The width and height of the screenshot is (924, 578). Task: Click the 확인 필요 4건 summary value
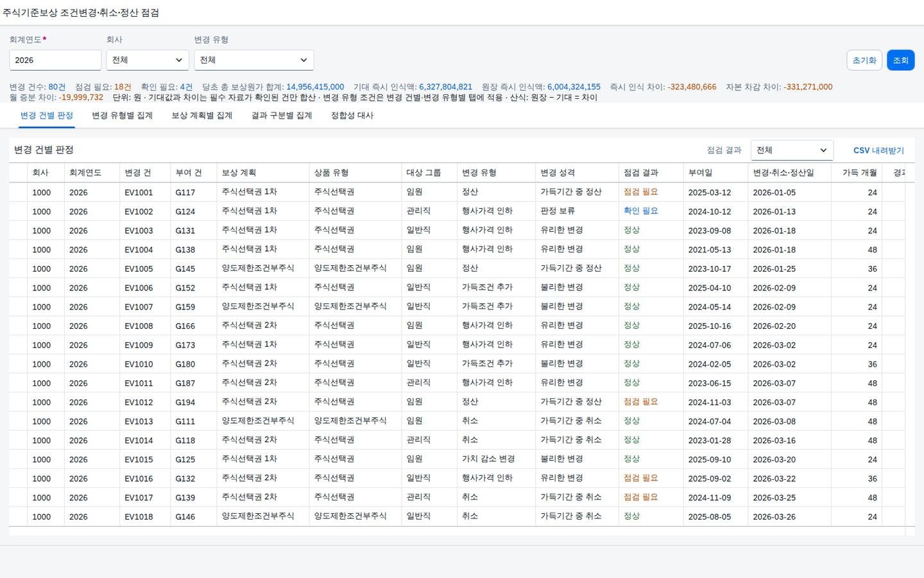click(x=186, y=87)
